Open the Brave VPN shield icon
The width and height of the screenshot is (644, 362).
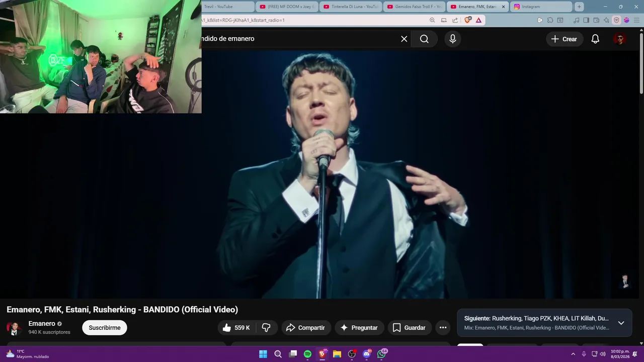point(616,20)
